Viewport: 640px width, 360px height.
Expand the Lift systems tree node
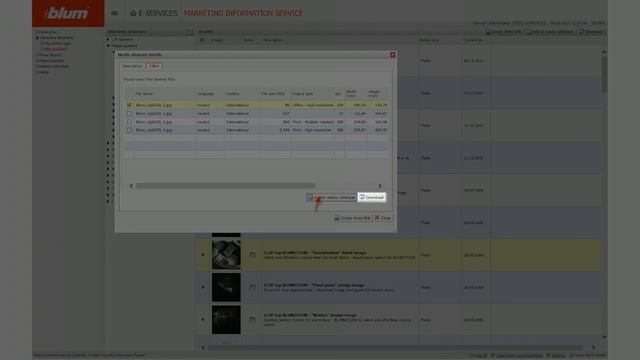[x=108, y=40]
